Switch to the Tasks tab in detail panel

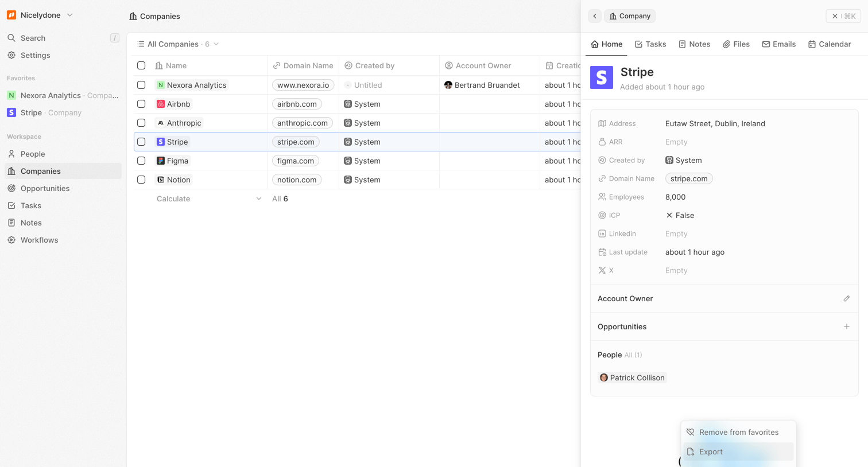650,44
